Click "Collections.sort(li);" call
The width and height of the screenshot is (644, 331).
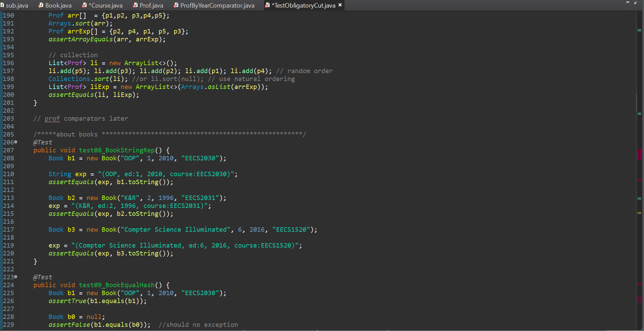88,79
